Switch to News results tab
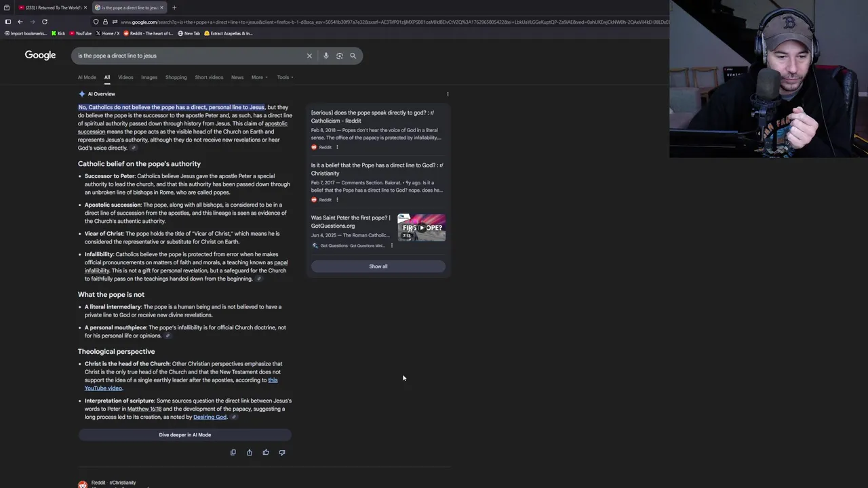This screenshot has width=868, height=488. (x=237, y=77)
